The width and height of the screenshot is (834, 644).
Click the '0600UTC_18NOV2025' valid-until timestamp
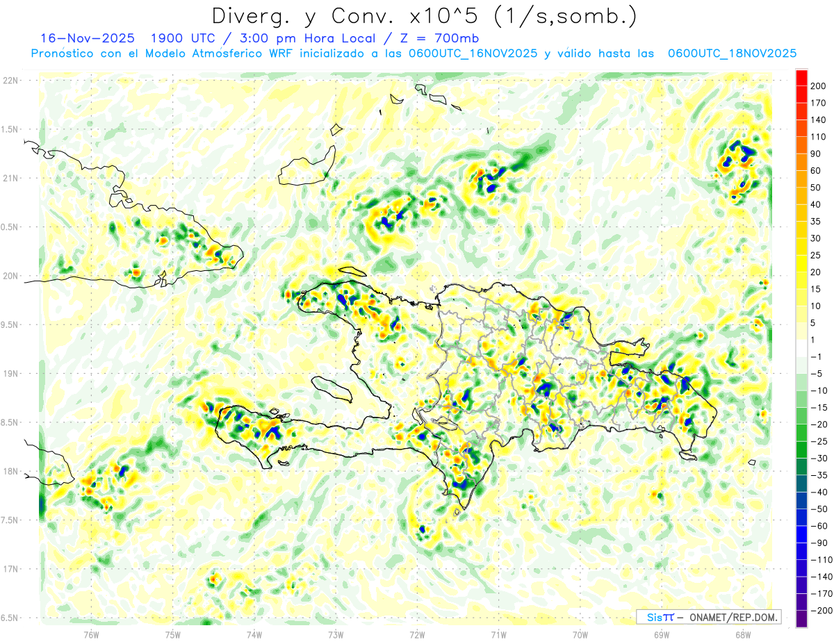pos(732,53)
